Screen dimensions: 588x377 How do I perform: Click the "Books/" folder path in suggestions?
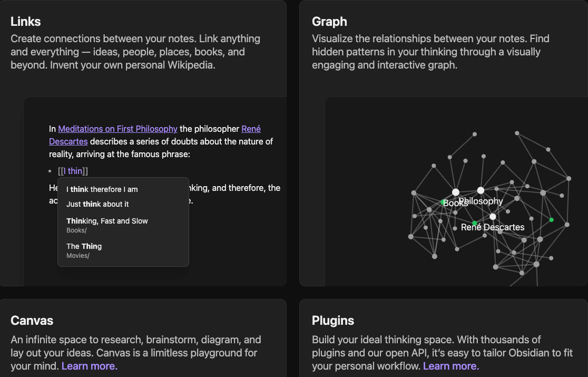(76, 230)
